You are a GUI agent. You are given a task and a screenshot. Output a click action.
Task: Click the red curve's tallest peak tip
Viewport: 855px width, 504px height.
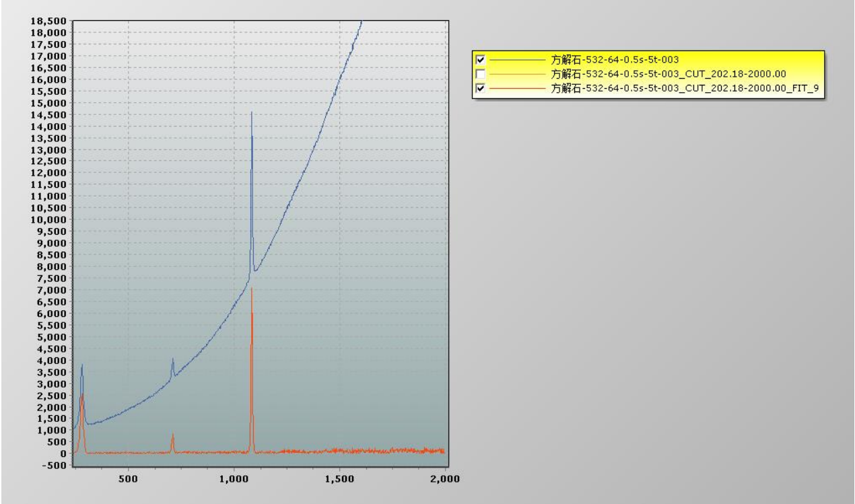click(x=252, y=289)
